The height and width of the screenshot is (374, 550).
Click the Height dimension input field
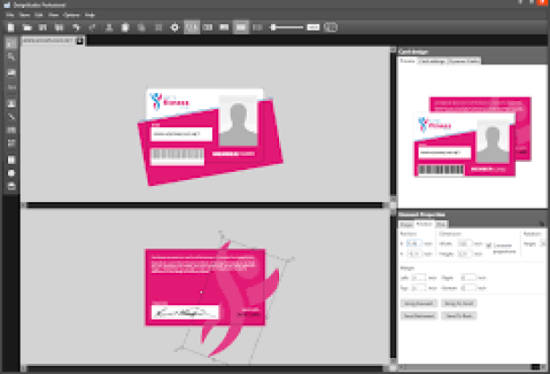click(465, 254)
